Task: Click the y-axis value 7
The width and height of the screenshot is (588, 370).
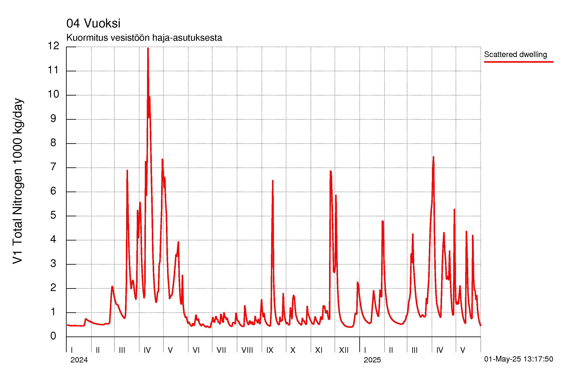Action: tap(53, 167)
